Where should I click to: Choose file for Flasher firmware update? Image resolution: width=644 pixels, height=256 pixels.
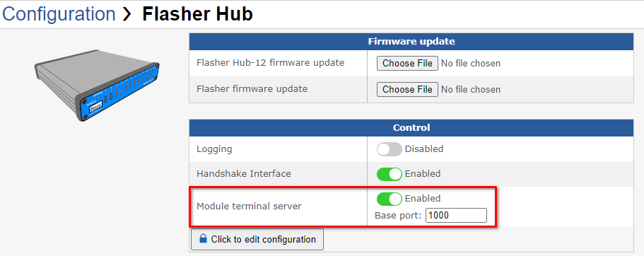407,89
